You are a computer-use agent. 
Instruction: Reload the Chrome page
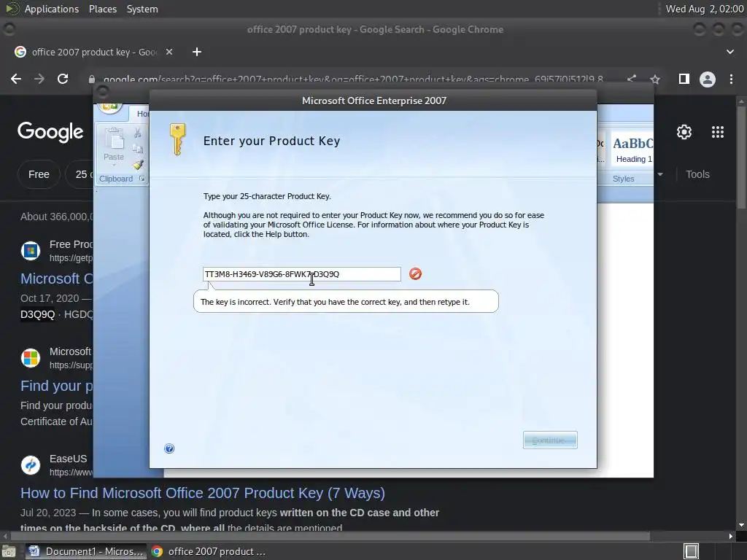[x=63, y=79]
